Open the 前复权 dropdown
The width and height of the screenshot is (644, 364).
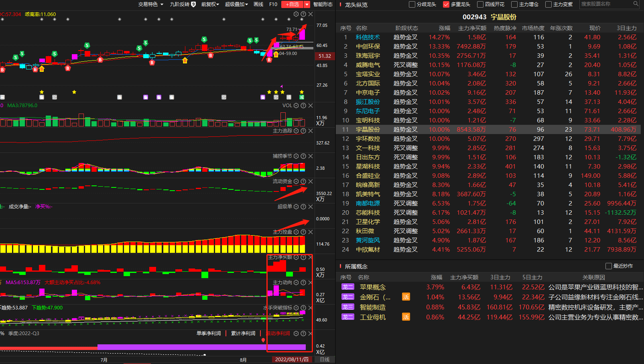[210, 4]
